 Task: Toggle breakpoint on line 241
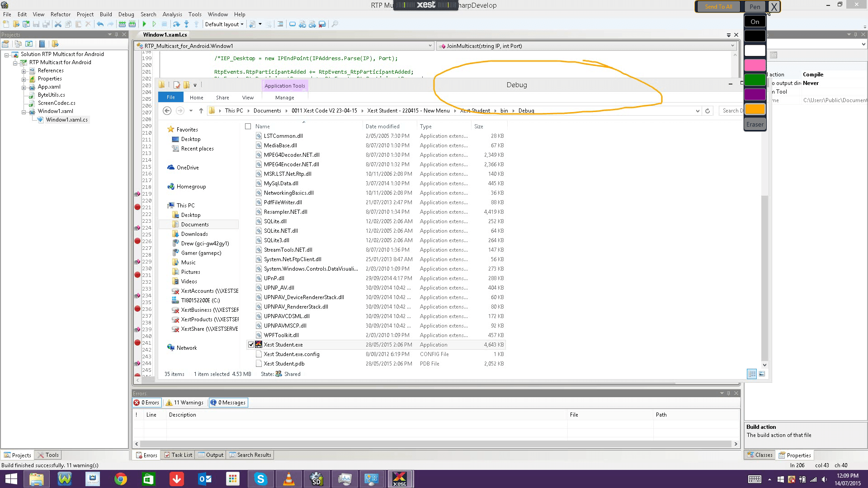click(x=137, y=343)
